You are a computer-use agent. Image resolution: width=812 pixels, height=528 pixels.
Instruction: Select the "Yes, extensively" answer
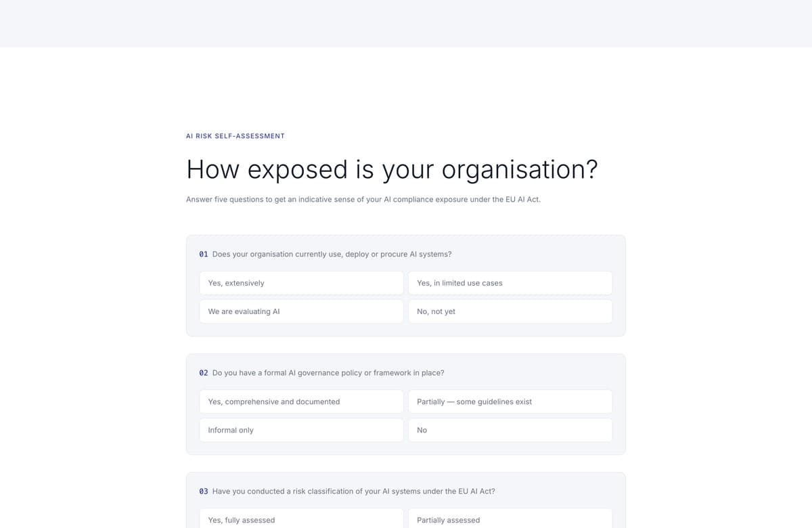point(301,283)
